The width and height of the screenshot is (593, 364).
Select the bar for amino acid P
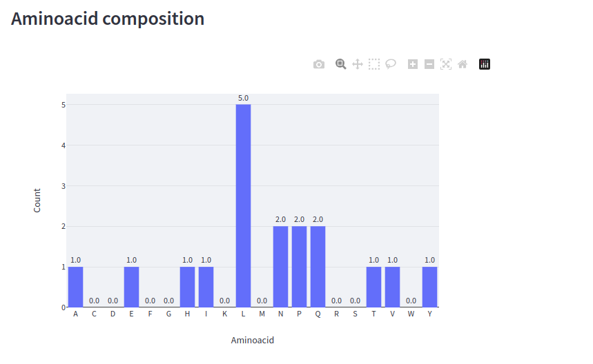299,266
